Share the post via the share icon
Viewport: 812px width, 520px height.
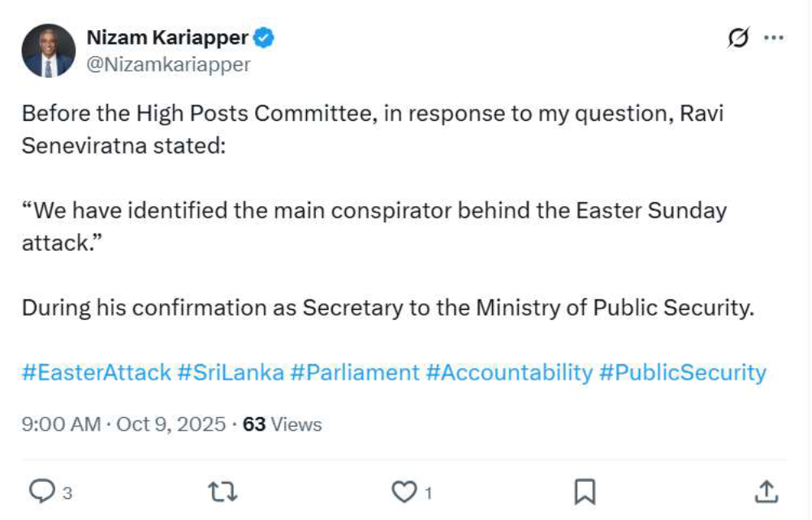pos(766,491)
